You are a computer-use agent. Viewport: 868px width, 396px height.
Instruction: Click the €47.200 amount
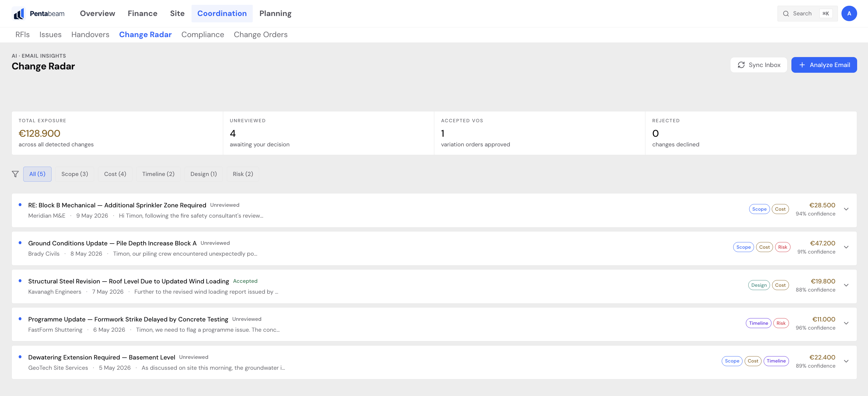pyautogui.click(x=822, y=243)
